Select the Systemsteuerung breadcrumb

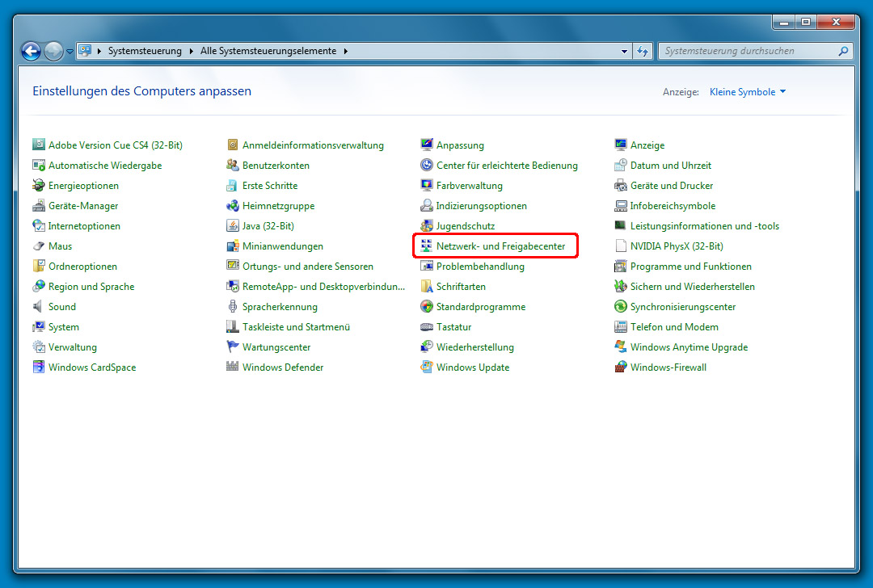click(x=145, y=51)
